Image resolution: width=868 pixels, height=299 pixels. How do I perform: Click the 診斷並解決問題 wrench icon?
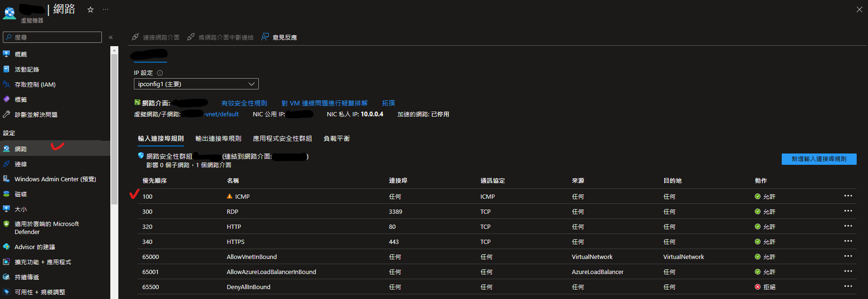click(x=7, y=114)
